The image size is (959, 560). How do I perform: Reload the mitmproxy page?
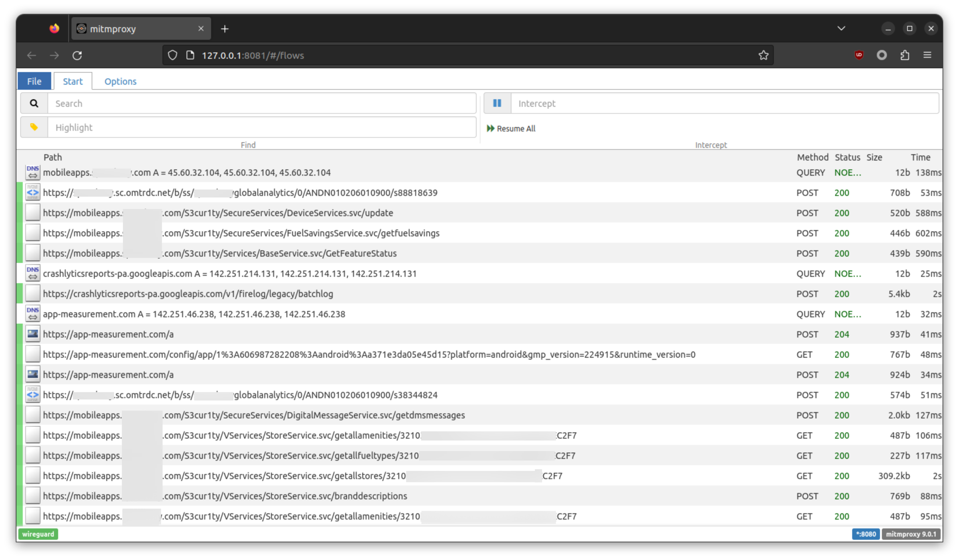(x=77, y=56)
